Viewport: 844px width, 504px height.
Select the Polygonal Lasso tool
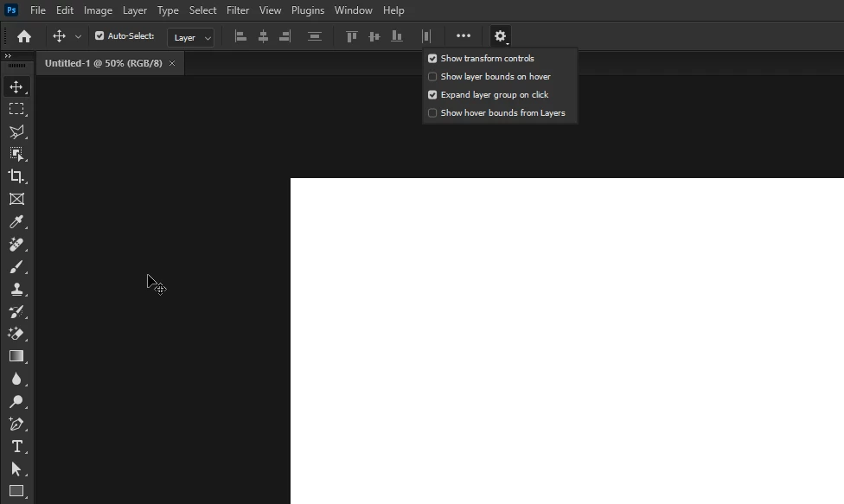(16, 131)
